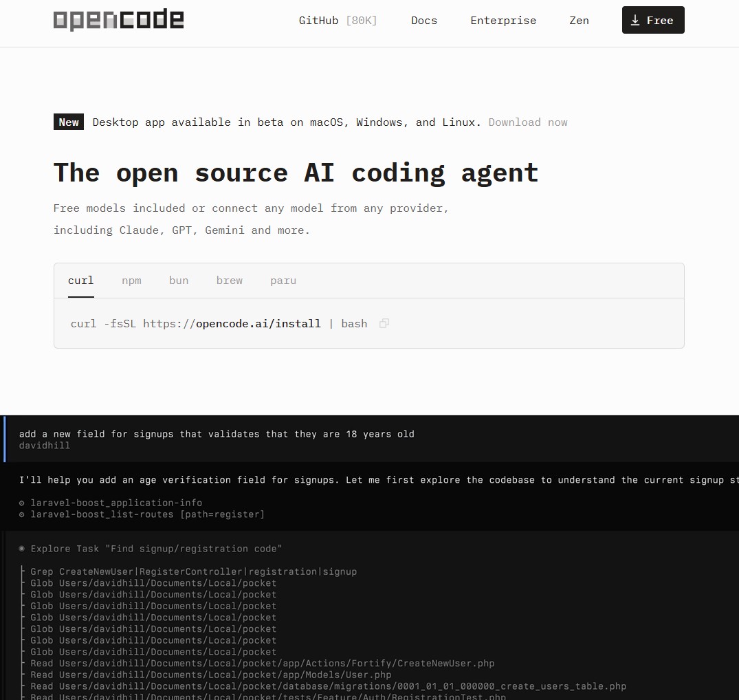Click the opencode logo
This screenshot has width=739, height=700.
pyautogui.click(x=118, y=20)
